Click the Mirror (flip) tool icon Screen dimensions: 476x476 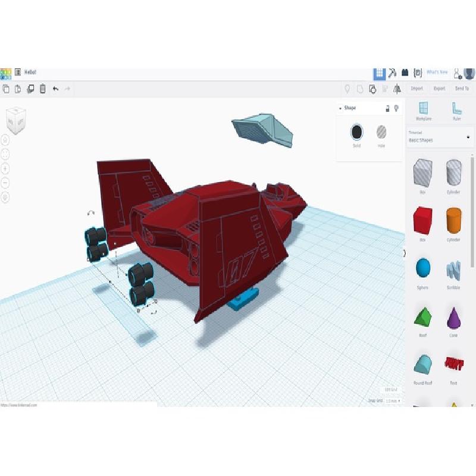tap(397, 89)
